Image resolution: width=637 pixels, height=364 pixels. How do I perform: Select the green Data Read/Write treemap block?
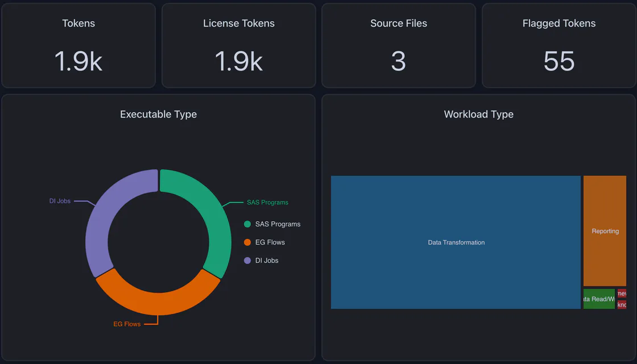(599, 299)
